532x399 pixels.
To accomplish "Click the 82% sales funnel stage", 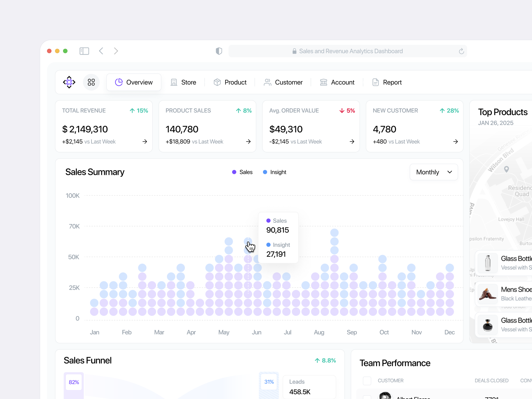I will click(x=73, y=382).
